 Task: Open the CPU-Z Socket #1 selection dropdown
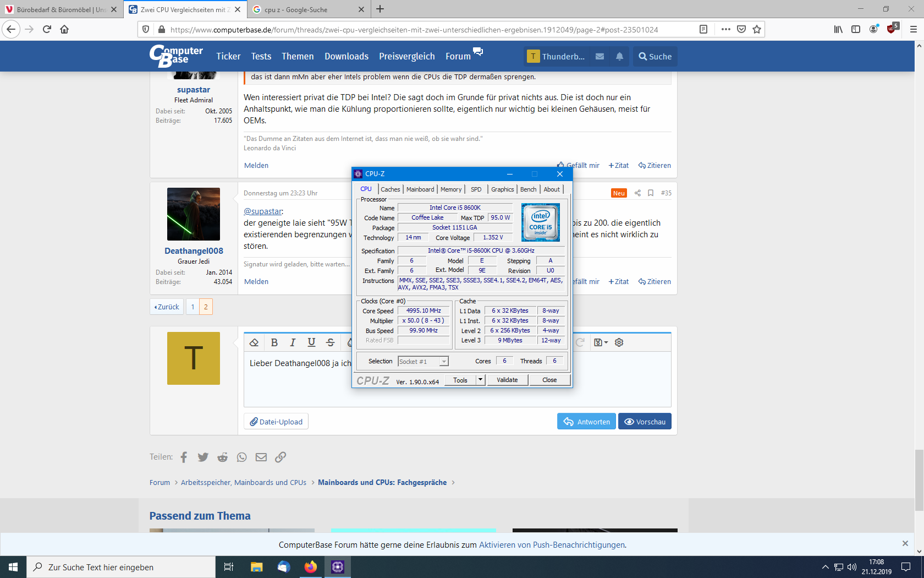click(423, 362)
